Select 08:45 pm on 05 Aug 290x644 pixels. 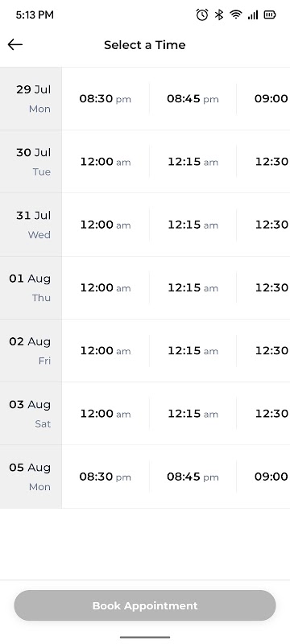click(x=193, y=477)
